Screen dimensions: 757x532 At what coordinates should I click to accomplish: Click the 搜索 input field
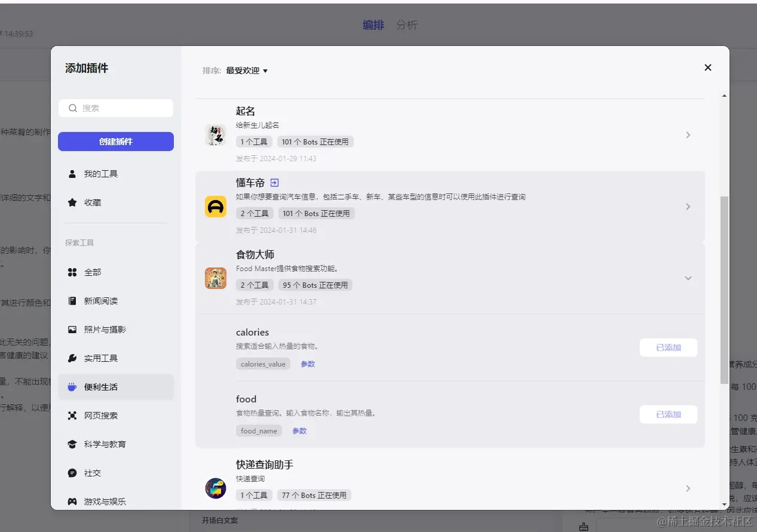pyautogui.click(x=116, y=108)
